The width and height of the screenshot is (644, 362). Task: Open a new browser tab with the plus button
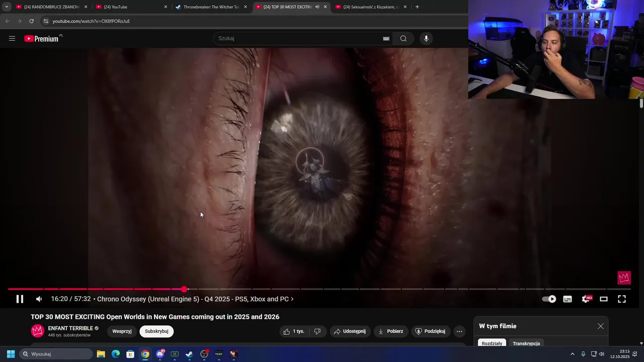click(x=417, y=7)
